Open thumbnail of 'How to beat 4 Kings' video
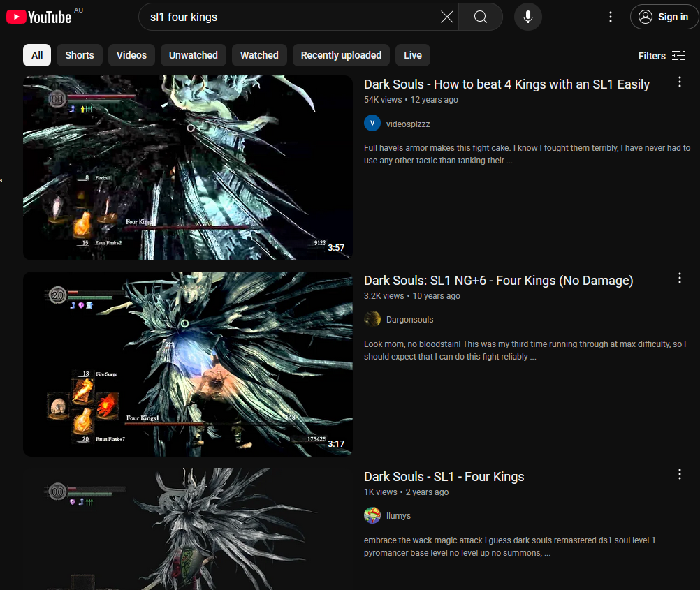This screenshot has width=700, height=590. [188, 168]
